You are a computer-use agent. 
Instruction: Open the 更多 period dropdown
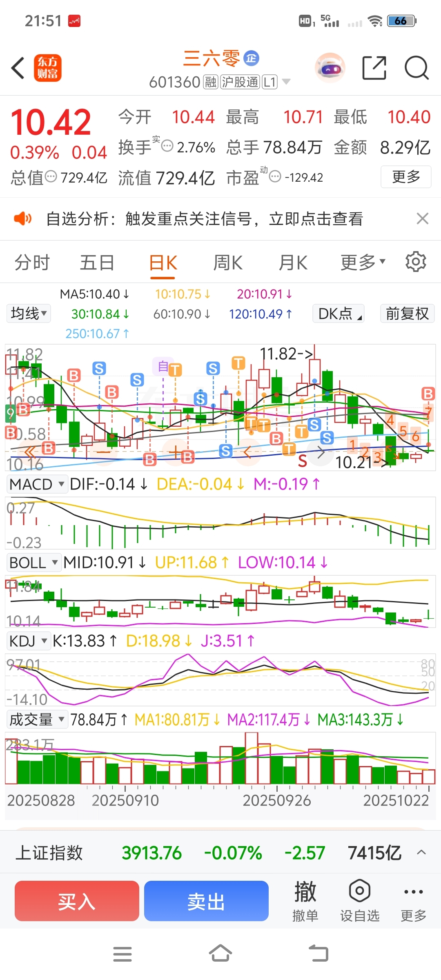[x=363, y=262]
